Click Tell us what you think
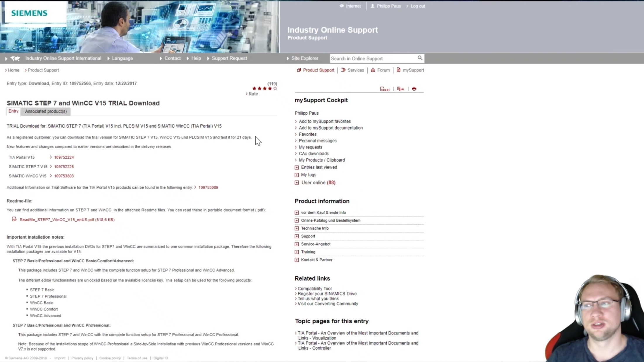 [318, 299]
